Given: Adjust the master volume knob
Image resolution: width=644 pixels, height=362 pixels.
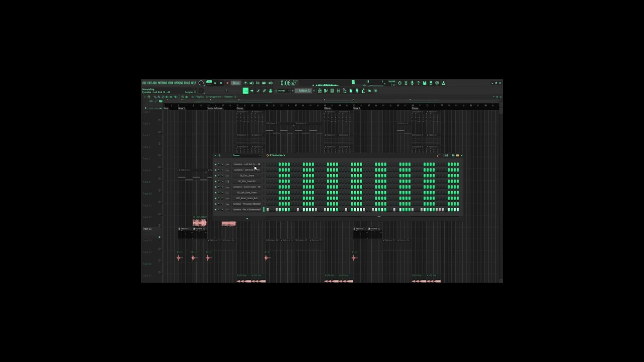Looking at the screenshot, I should [201, 83].
